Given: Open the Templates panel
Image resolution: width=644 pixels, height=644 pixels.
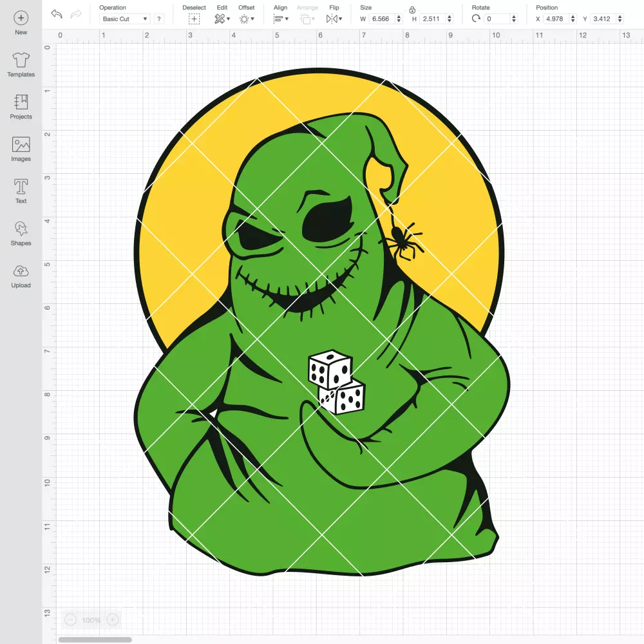Looking at the screenshot, I should pos(21,65).
